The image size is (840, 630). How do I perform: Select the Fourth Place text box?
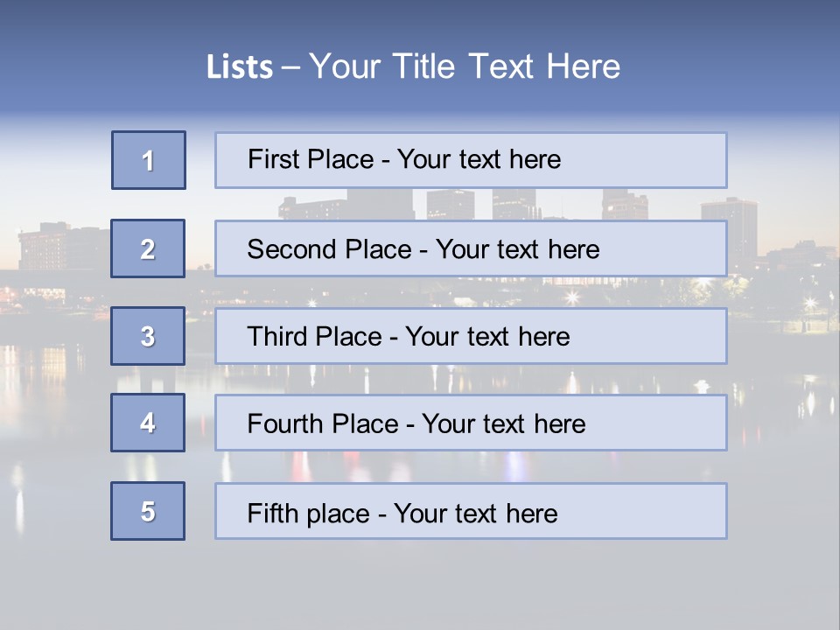click(471, 423)
